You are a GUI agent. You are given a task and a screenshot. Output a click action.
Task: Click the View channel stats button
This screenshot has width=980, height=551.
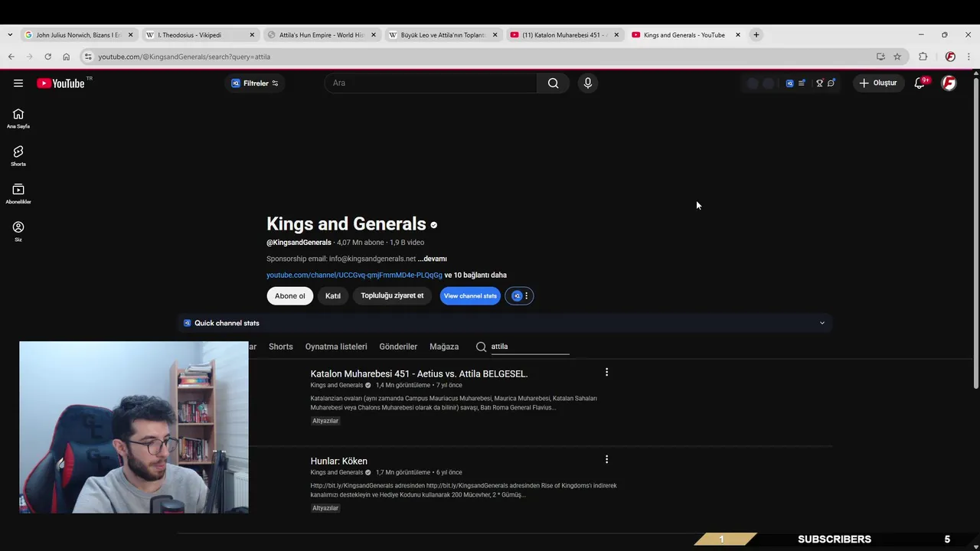click(470, 296)
